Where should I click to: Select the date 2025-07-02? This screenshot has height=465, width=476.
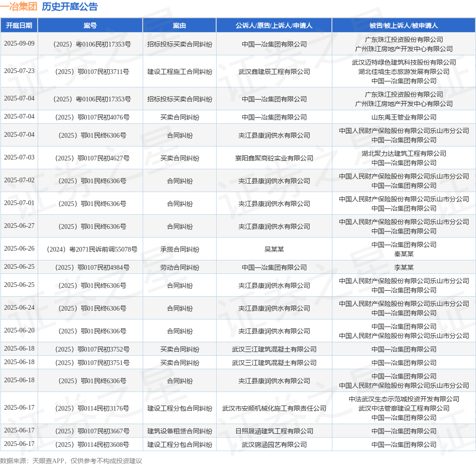click(19, 180)
